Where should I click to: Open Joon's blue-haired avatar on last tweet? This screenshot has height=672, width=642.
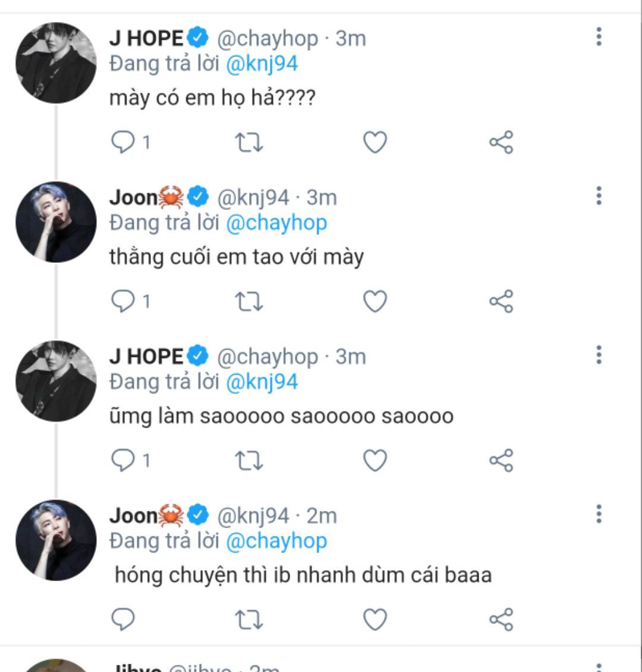coord(56,540)
